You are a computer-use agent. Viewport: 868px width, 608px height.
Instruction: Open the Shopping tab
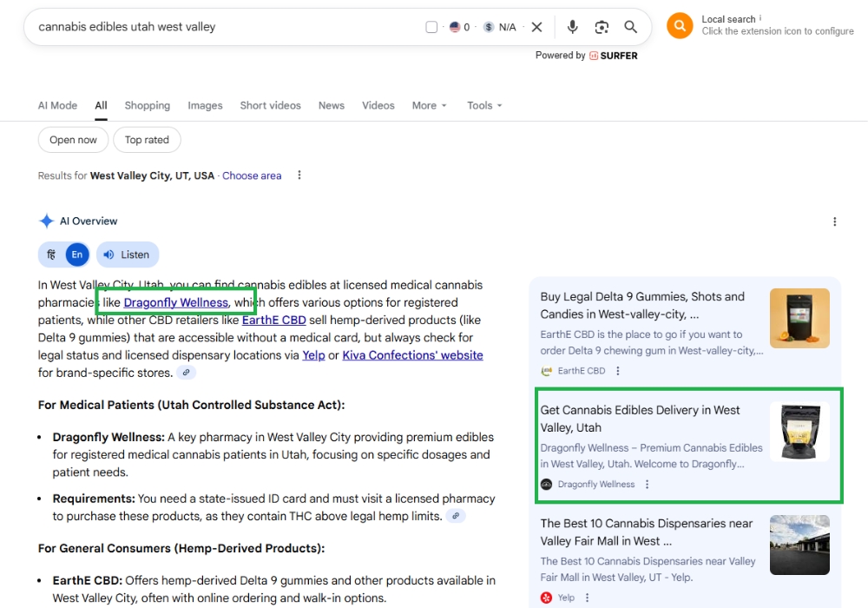pyautogui.click(x=148, y=105)
